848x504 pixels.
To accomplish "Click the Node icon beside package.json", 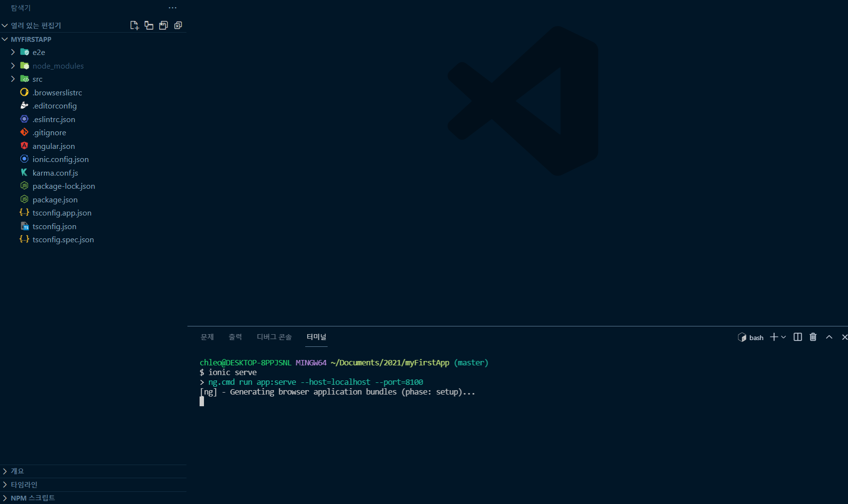I will tap(24, 199).
